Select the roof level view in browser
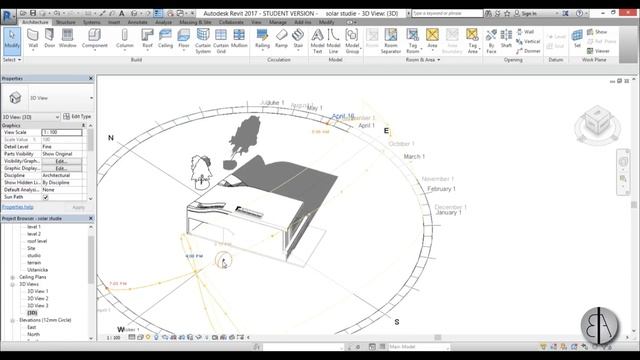Screen dimensions: 640x360 37,241
